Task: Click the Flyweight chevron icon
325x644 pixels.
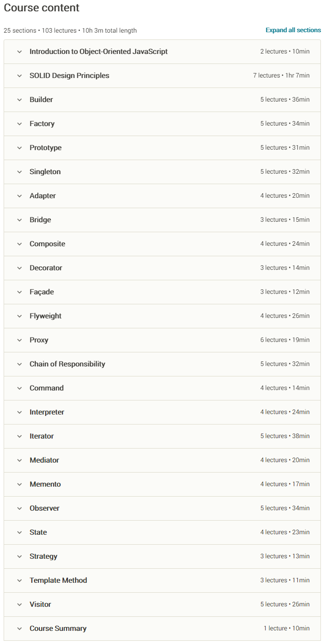Action: (19, 316)
